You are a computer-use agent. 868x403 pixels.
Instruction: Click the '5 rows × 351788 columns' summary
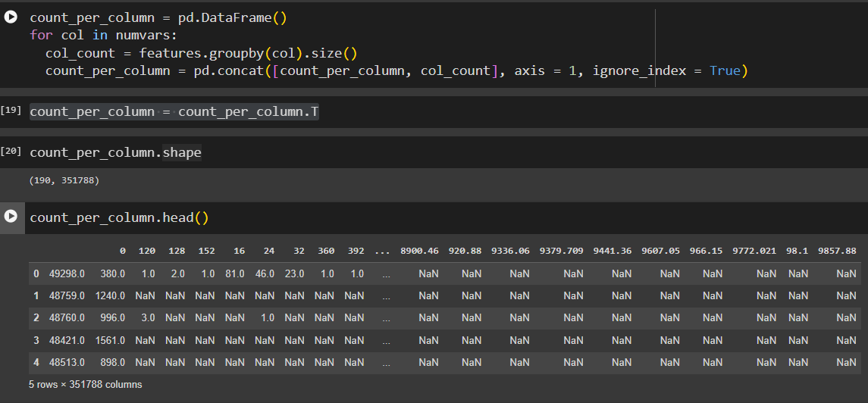pos(85,384)
